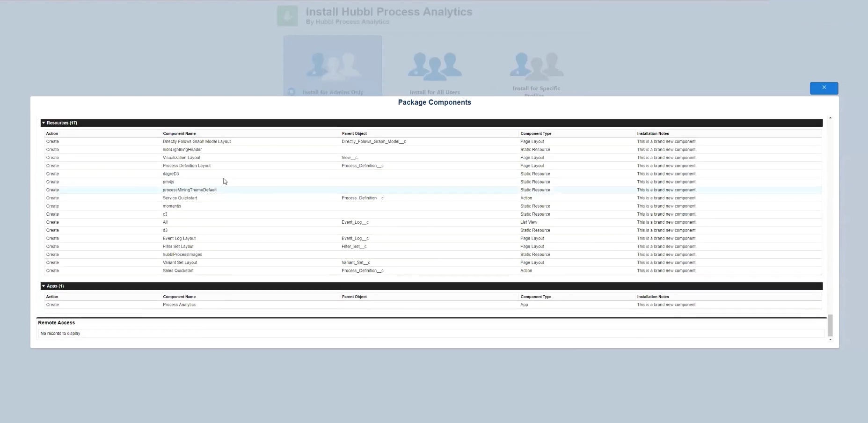The height and width of the screenshot is (423, 868).
Task: Click 'No records to display' text
Action: coord(60,334)
